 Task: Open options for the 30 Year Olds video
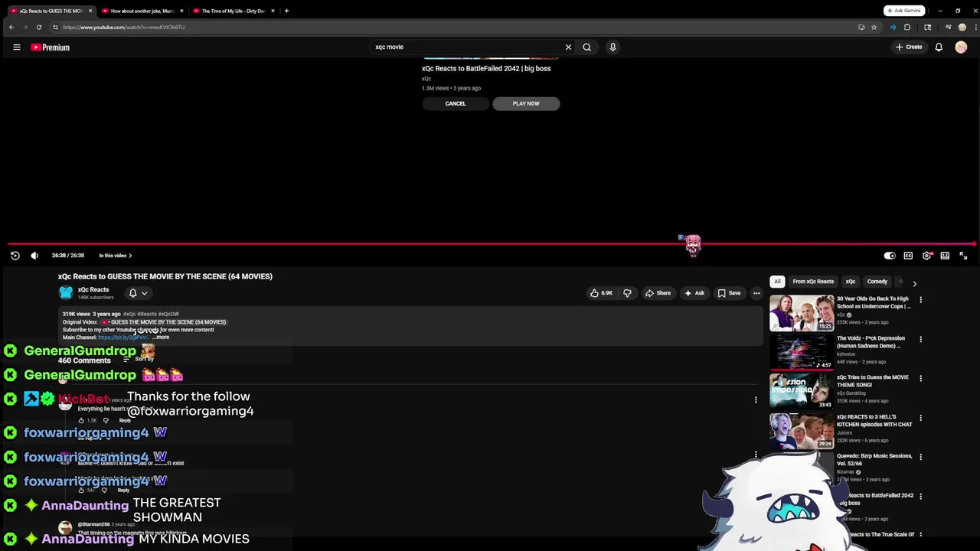(920, 300)
